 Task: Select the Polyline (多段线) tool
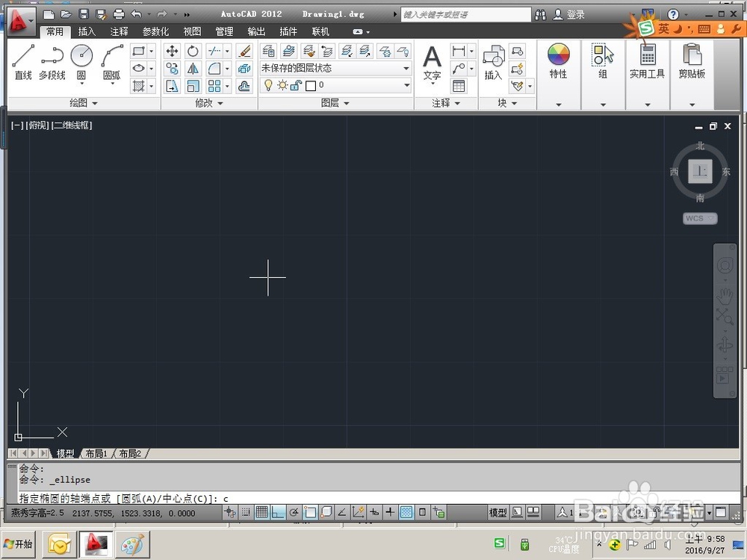point(52,62)
